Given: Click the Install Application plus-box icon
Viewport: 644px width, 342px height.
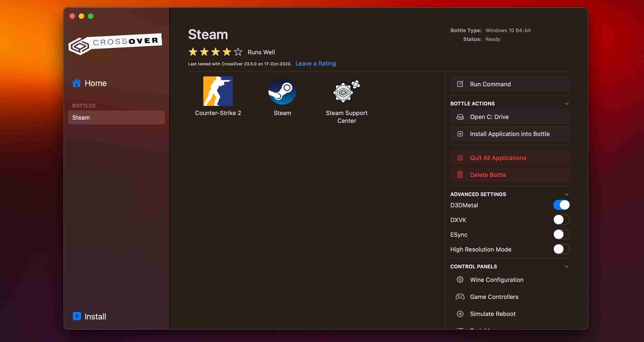Looking at the screenshot, I should (460, 134).
